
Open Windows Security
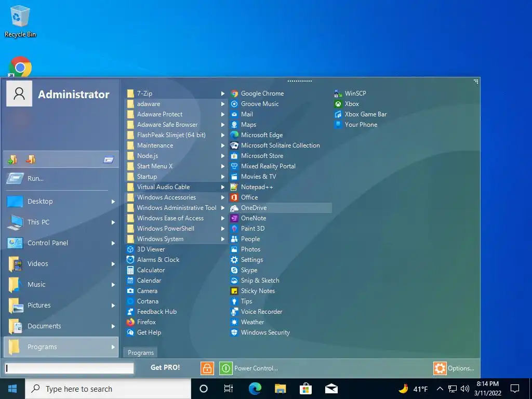coord(260,332)
